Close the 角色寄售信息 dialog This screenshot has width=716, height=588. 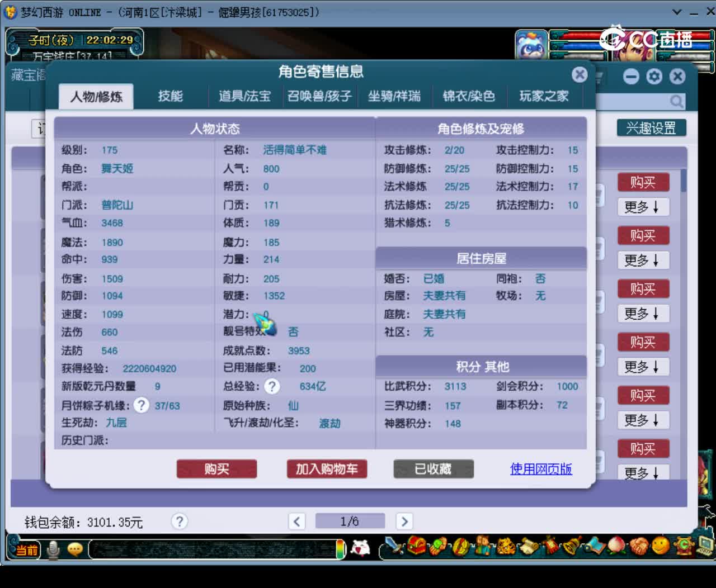pyautogui.click(x=580, y=74)
